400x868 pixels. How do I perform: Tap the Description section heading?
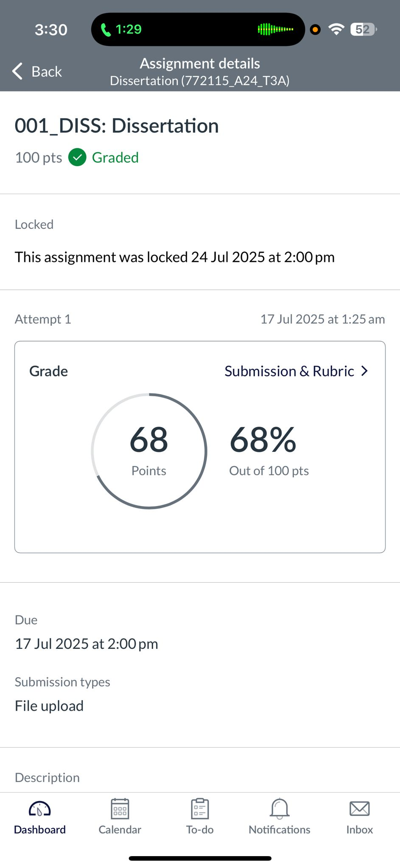pyautogui.click(x=47, y=777)
